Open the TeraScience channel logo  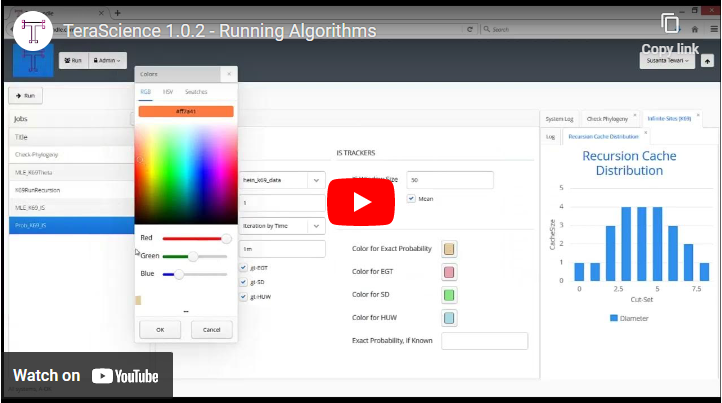pos(33,31)
